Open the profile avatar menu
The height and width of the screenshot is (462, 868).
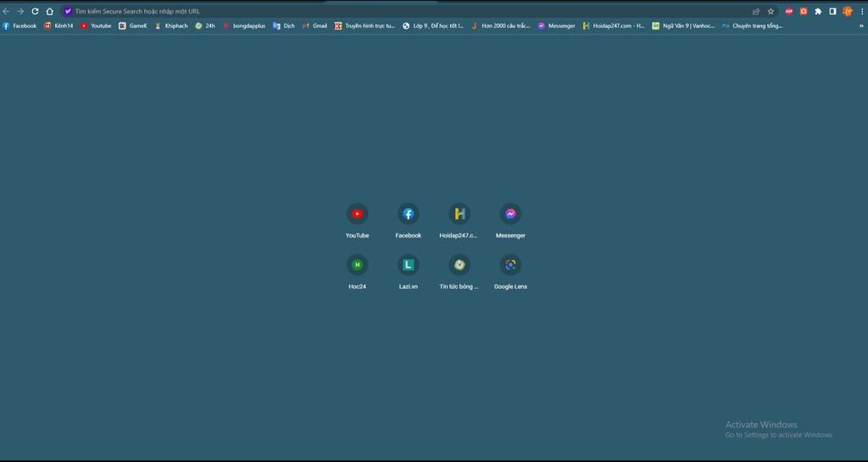pos(847,11)
